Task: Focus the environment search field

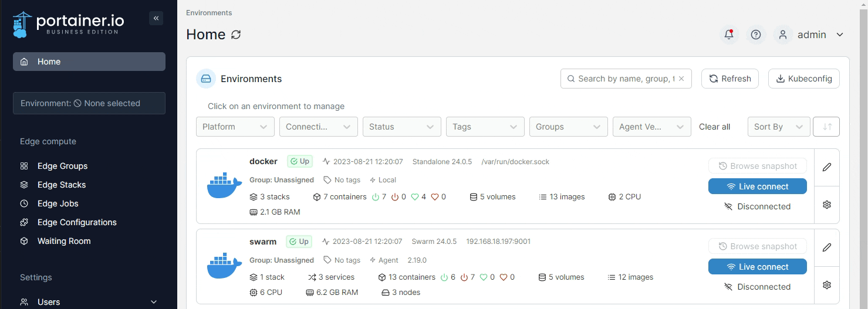Action: [x=626, y=79]
